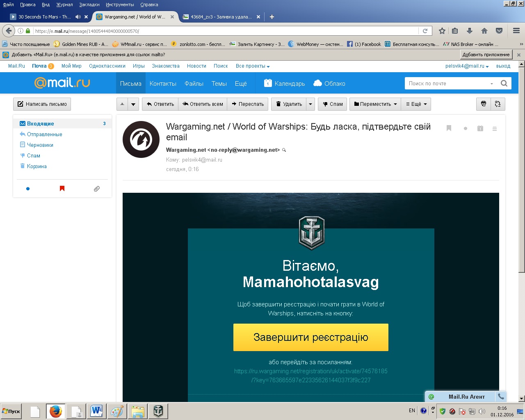This screenshot has height=420, width=525.
Task: Print the message with the printer icon
Action: click(x=484, y=104)
